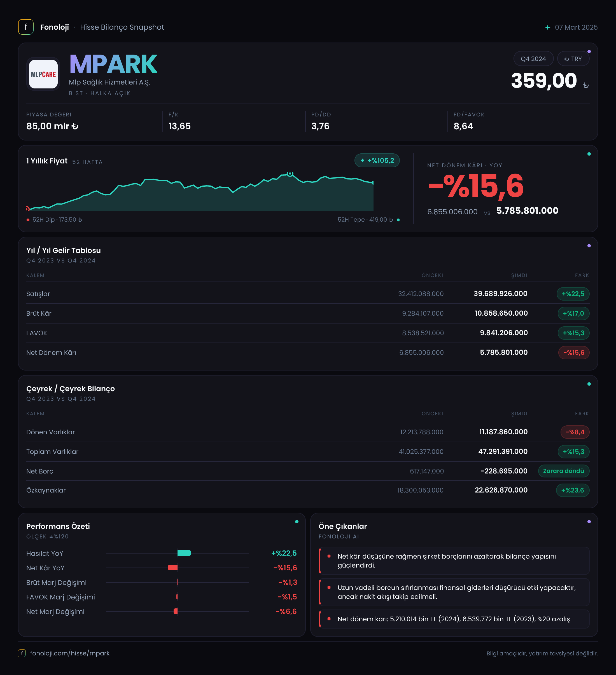The height and width of the screenshot is (675, 616).
Task: Click the teal dot beside 52H Tepe
Action: pyautogui.click(x=398, y=220)
